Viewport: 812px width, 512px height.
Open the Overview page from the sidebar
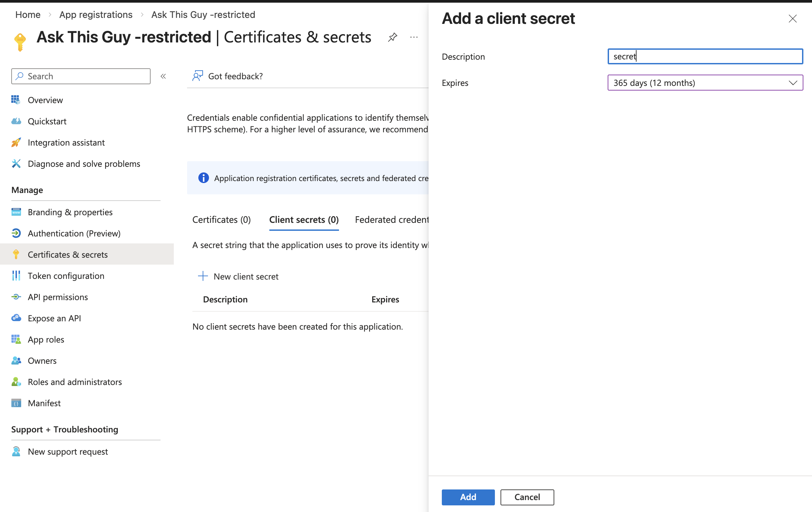coord(45,100)
